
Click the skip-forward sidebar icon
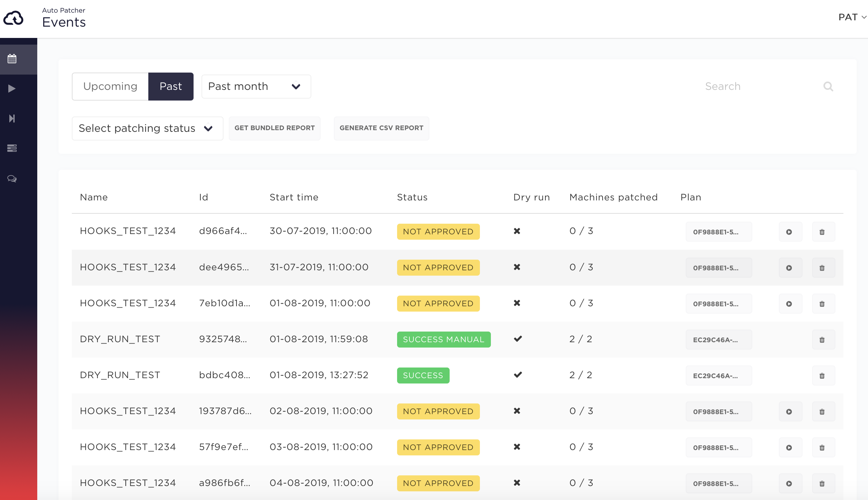click(12, 119)
